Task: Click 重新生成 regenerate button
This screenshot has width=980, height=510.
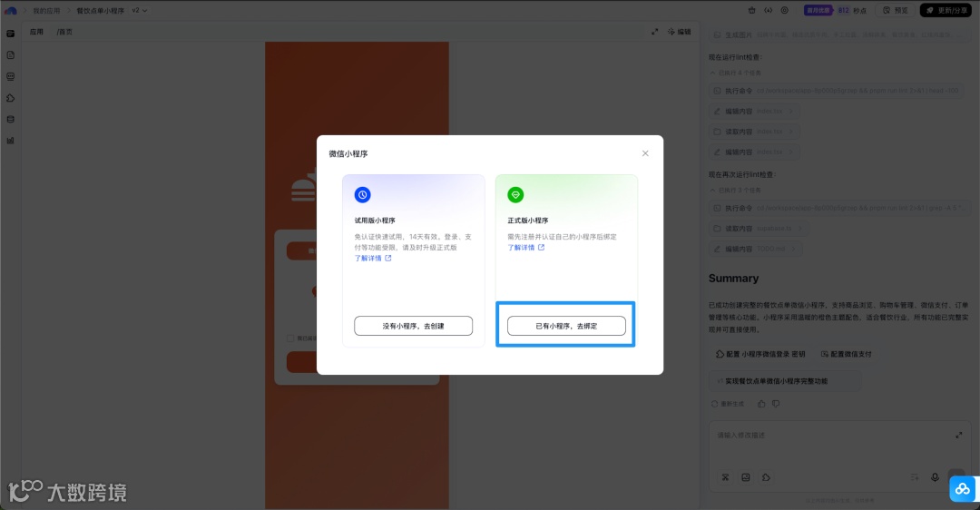Action: [x=728, y=404]
